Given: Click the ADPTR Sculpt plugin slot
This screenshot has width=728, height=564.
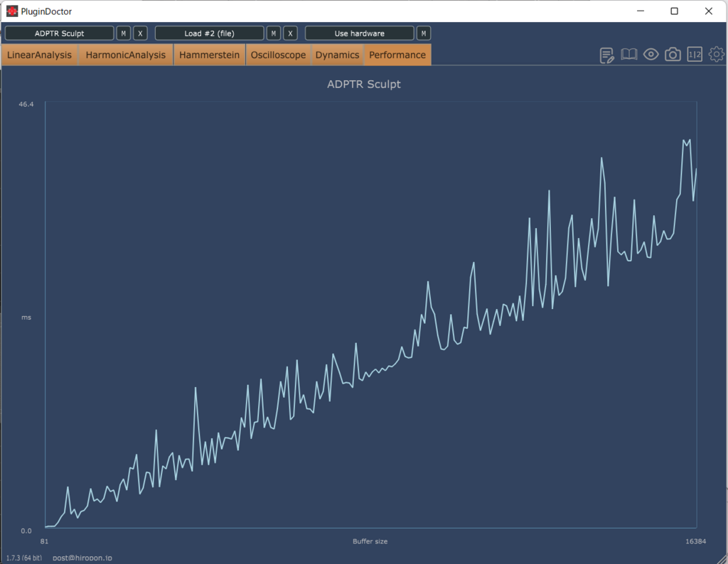Looking at the screenshot, I should tap(60, 33).
